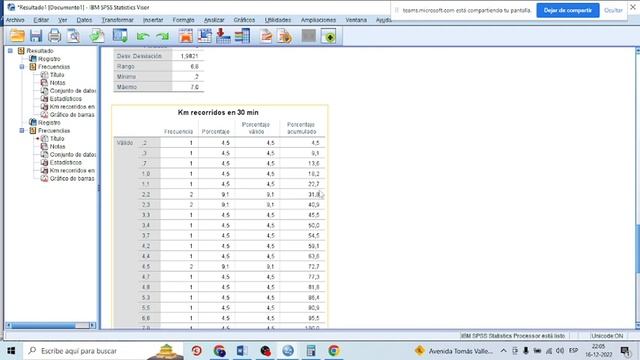Click the outline pane scroll-right arrow
The height and width of the screenshot is (360, 640).
(x=93, y=325)
